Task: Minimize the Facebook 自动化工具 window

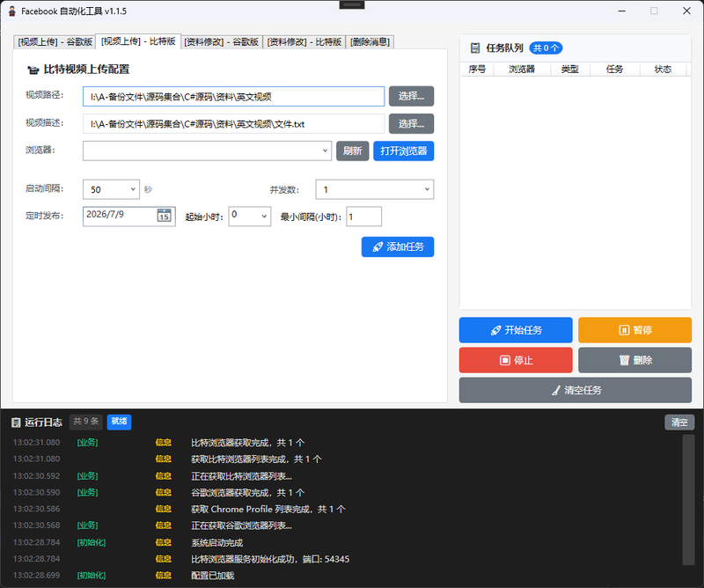Action: click(x=622, y=11)
